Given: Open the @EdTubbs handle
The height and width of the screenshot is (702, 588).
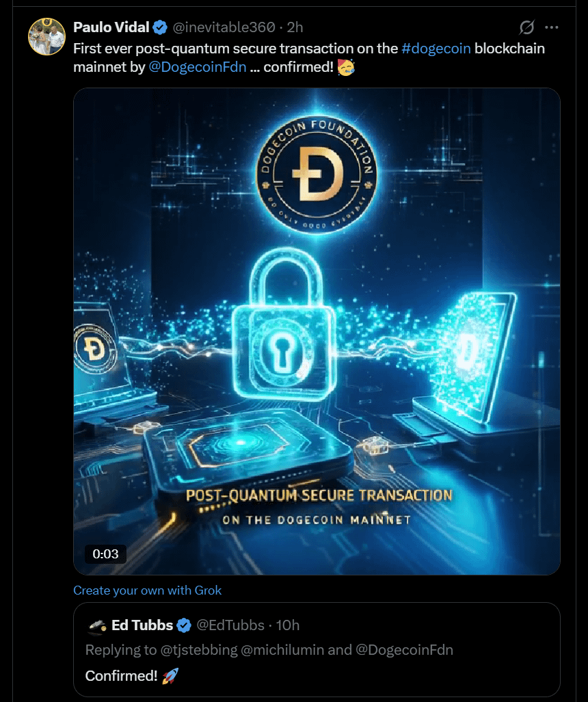Looking at the screenshot, I should [230, 625].
